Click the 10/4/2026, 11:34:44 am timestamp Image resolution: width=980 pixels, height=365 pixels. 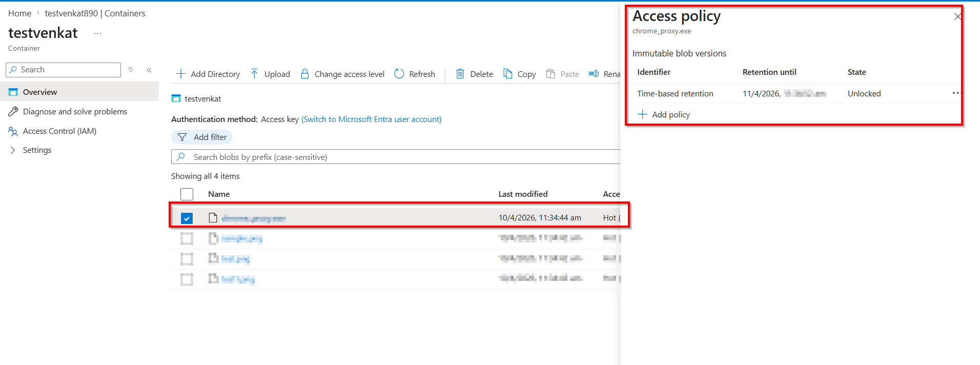(540, 218)
